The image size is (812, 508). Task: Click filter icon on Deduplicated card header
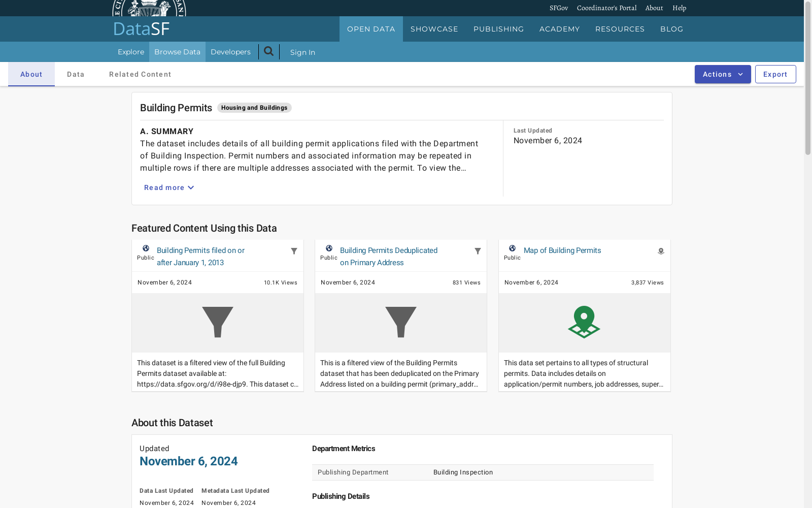tap(478, 251)
